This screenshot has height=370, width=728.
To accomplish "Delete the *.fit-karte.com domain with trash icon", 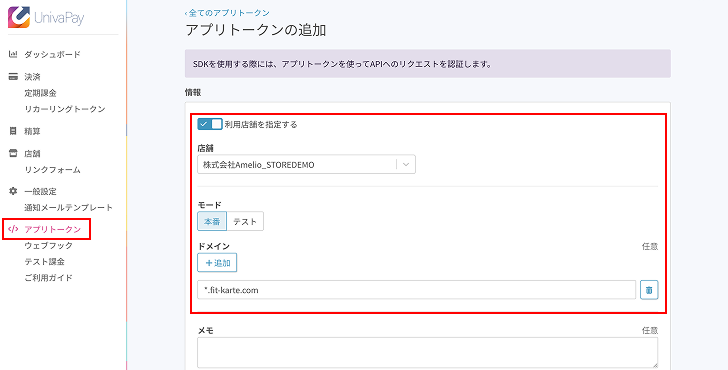I will [649, 290].
